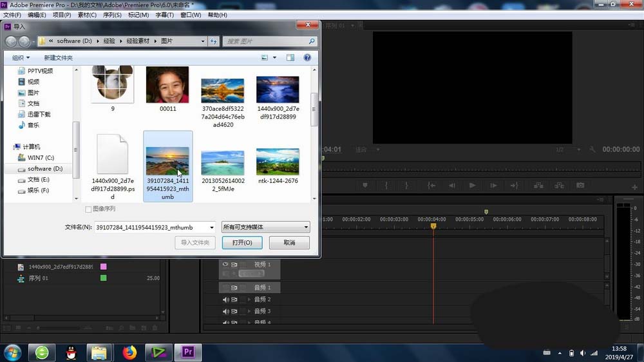Open the 字幕(T) menu in menu bar
This screenshot has height=362, width=644.
point(164,15)
